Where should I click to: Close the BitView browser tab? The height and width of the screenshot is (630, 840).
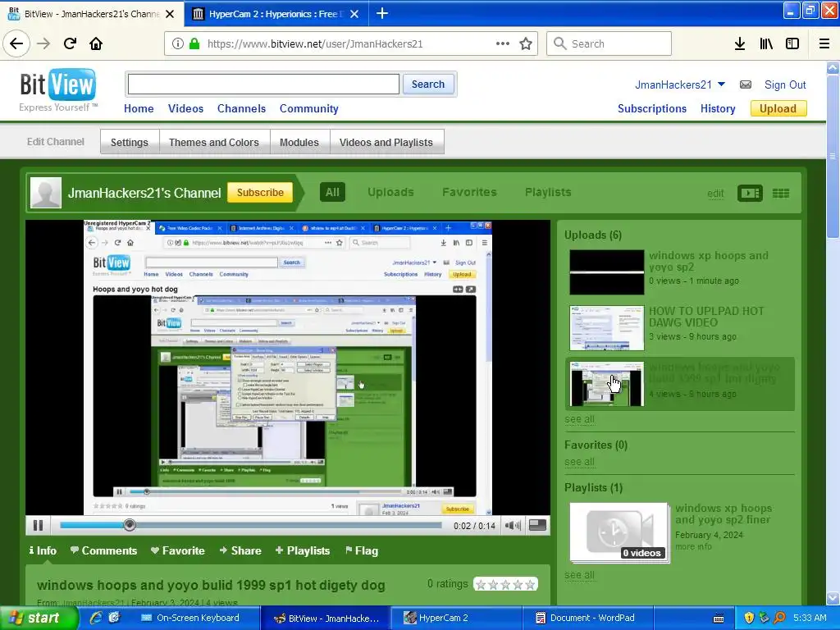point(170,14)
